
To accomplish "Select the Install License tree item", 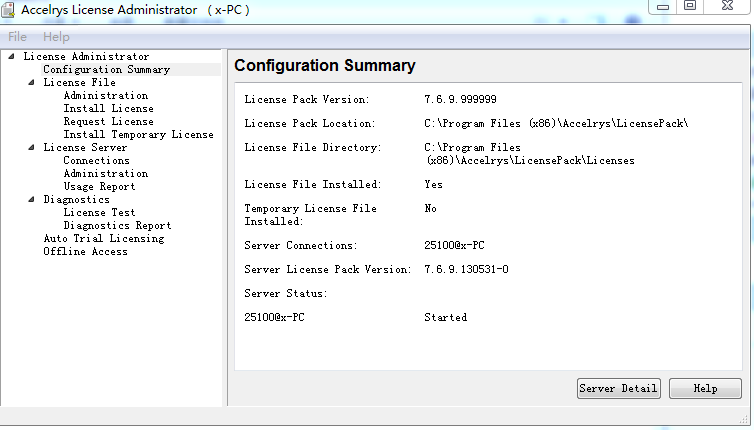I will (x=108, y=109).
